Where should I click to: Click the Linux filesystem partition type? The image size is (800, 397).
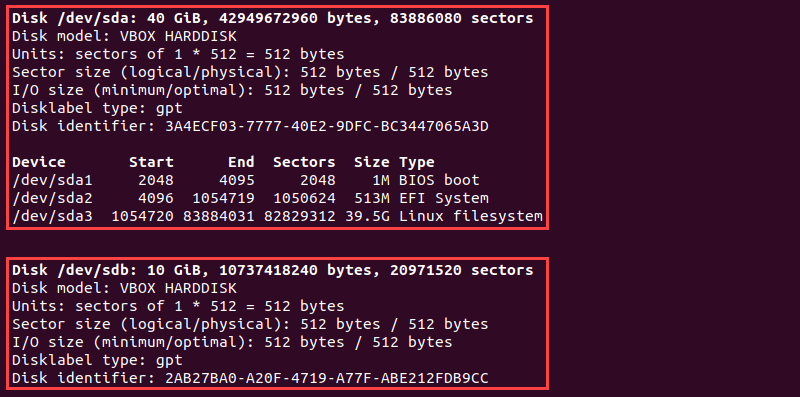click(x=471, y=216)
